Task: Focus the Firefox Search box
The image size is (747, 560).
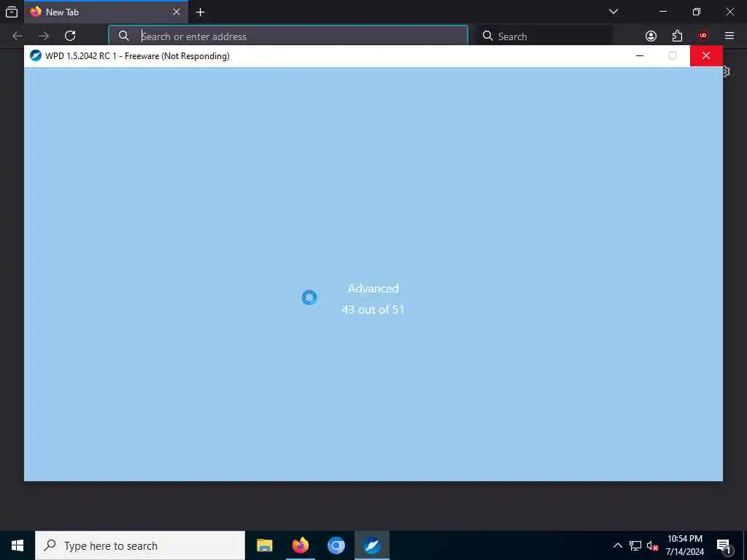Action: click(x=544, y=36)
